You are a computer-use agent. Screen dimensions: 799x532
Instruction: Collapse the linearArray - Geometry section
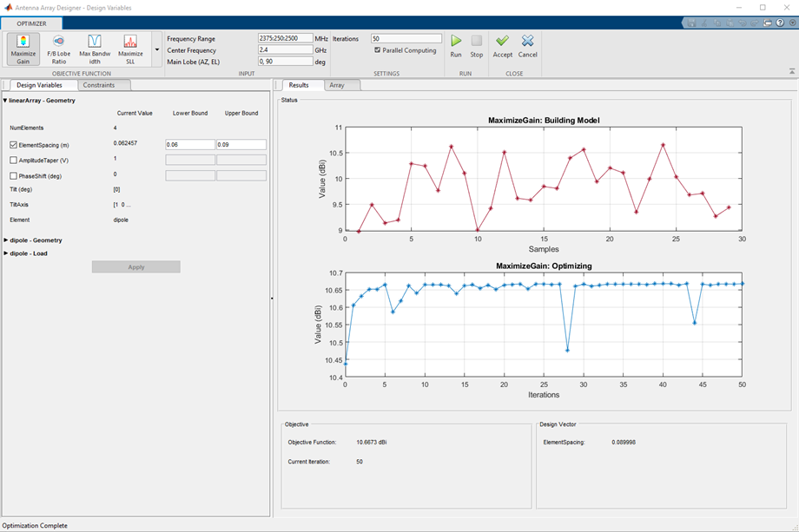[x=5, y=101]
